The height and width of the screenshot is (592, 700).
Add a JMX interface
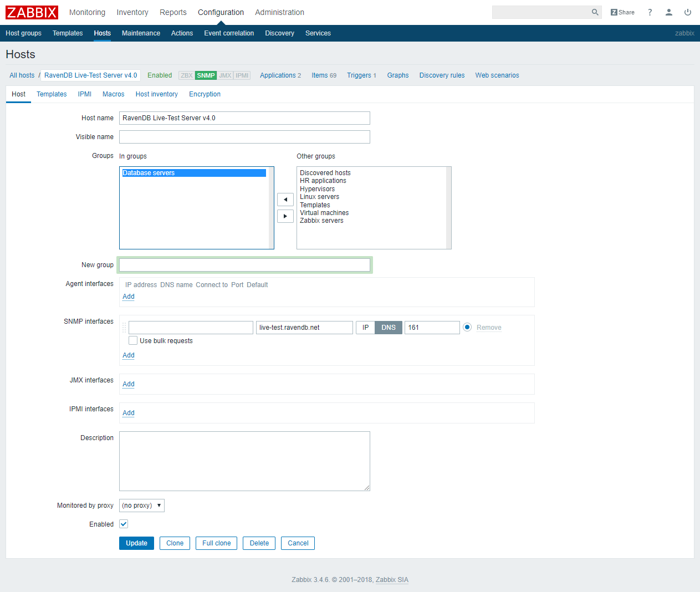tap(129, 384)
